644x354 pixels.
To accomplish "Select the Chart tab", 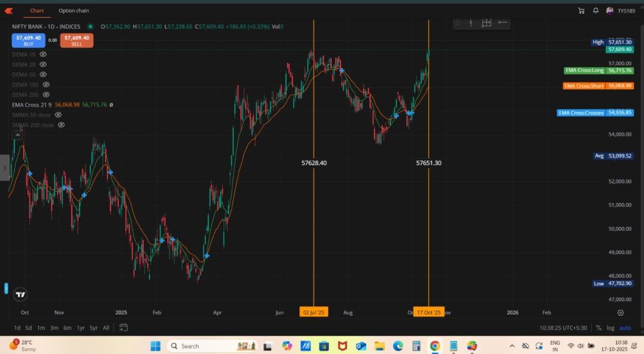I will 36,11.
